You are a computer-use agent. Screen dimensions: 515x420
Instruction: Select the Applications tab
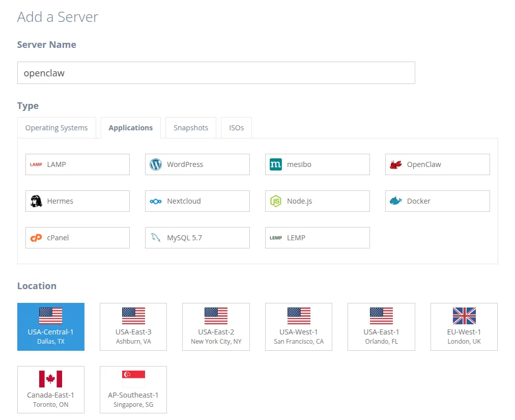[131, 127]
